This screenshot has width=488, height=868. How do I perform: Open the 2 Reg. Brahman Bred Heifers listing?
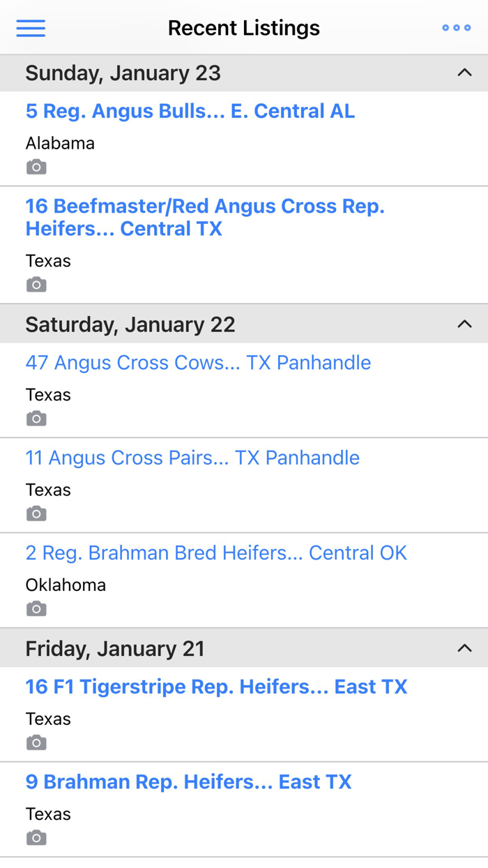(x=216, y=553)
